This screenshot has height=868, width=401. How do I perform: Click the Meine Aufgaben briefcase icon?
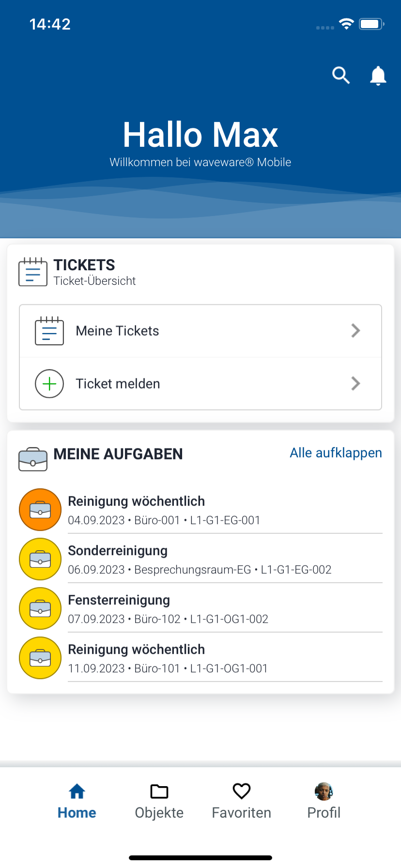pyautogui.click(x=33, y=459)
